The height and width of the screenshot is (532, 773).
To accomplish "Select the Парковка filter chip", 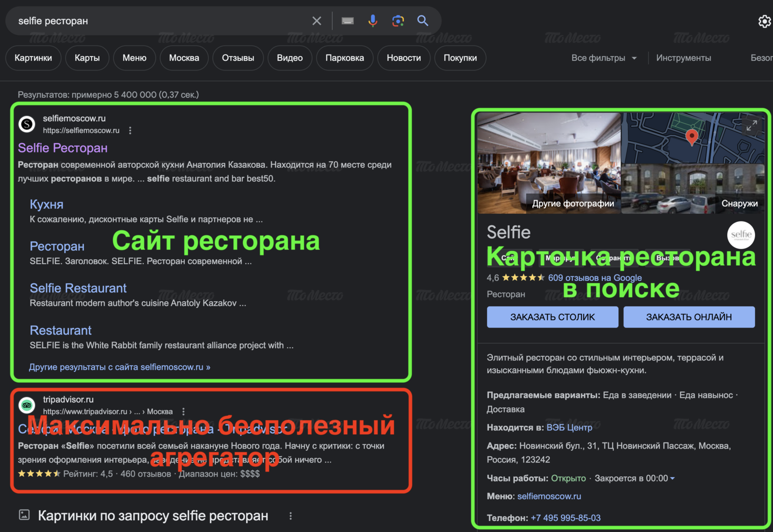I will click(345, 58).
